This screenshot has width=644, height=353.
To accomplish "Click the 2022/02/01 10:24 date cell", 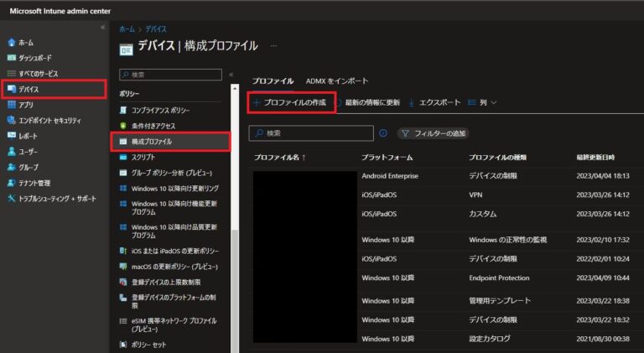I will pyautogui.click(x=603, y=258).
